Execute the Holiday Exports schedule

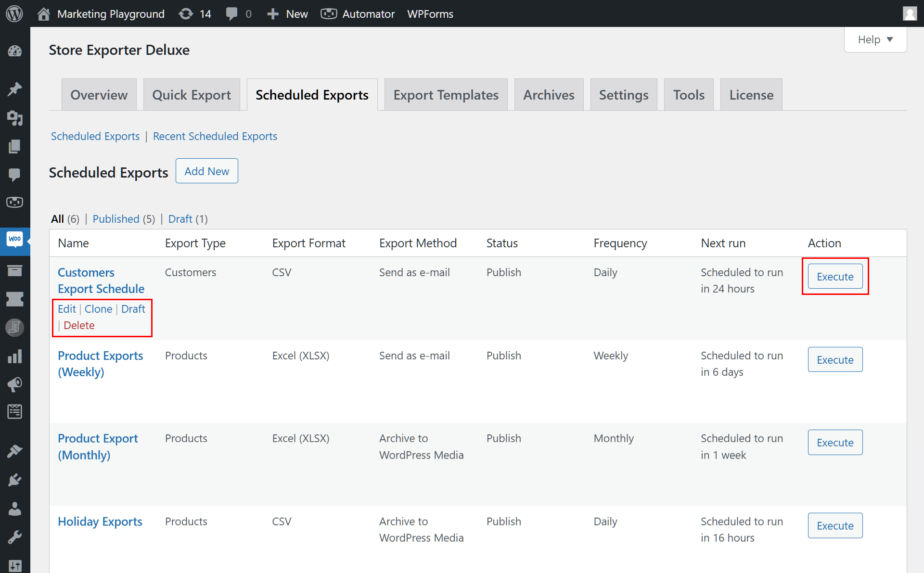(835, 525)
